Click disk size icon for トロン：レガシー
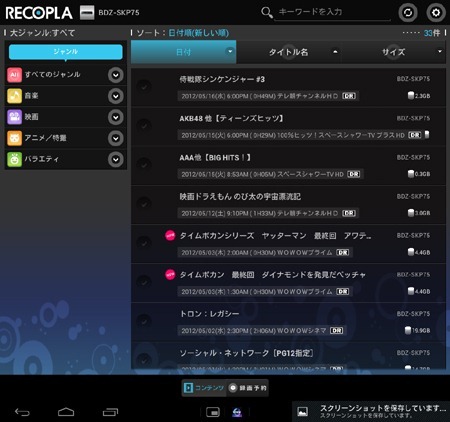This screenshot has height=422, width=450. pyautogui.click(x=408, y=330)
